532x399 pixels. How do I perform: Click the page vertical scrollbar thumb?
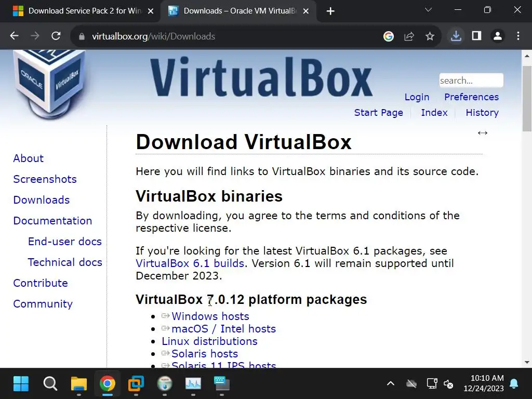pos(527,98)
